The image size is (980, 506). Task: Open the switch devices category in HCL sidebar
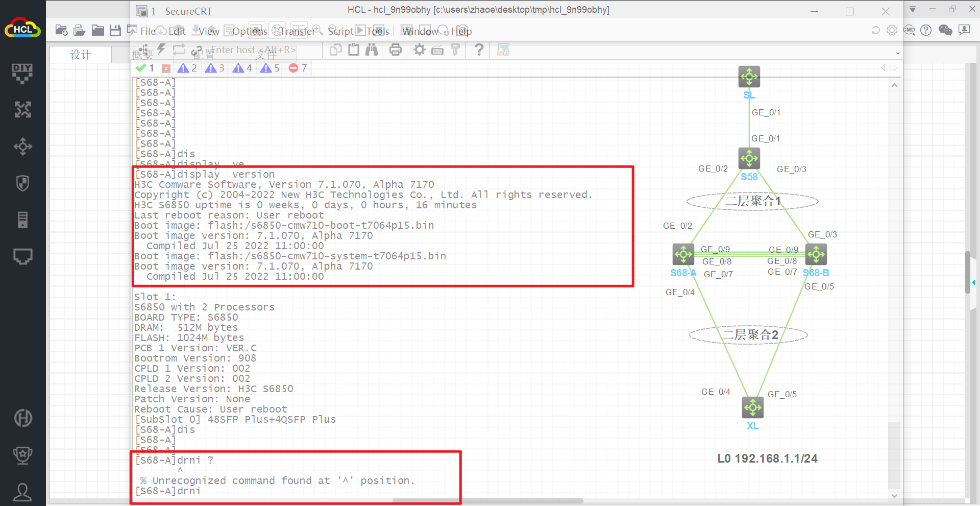(x=22, y=147)
